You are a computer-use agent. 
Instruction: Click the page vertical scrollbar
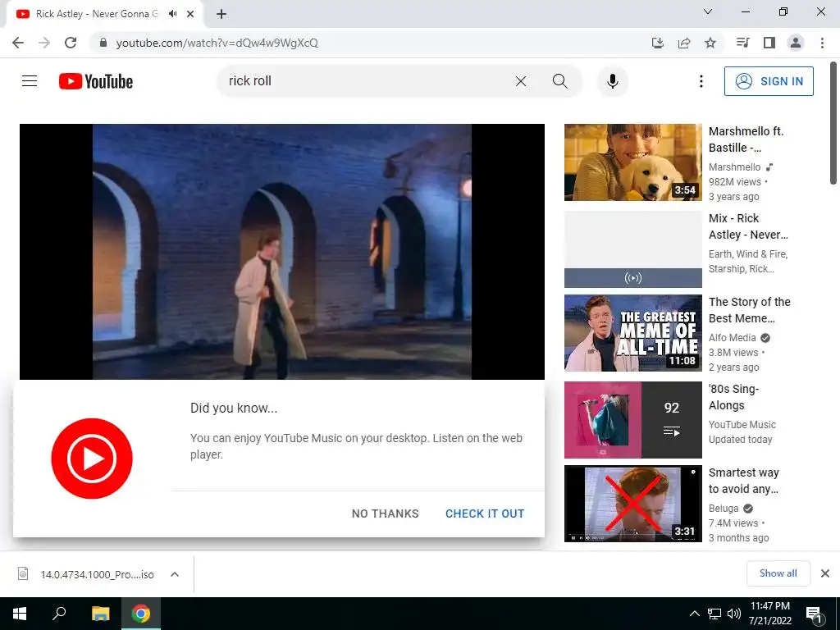pyautogui.click(x=833, y=123)
